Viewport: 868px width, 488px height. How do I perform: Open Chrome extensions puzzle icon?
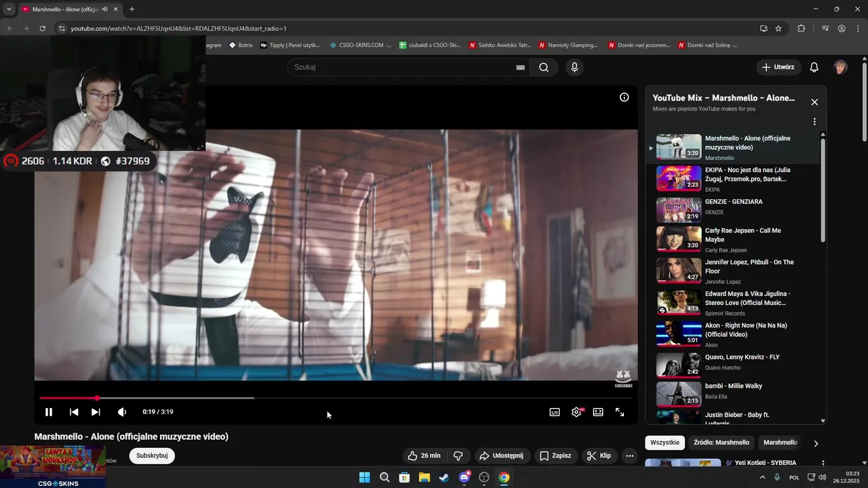[x=802, y=28]
